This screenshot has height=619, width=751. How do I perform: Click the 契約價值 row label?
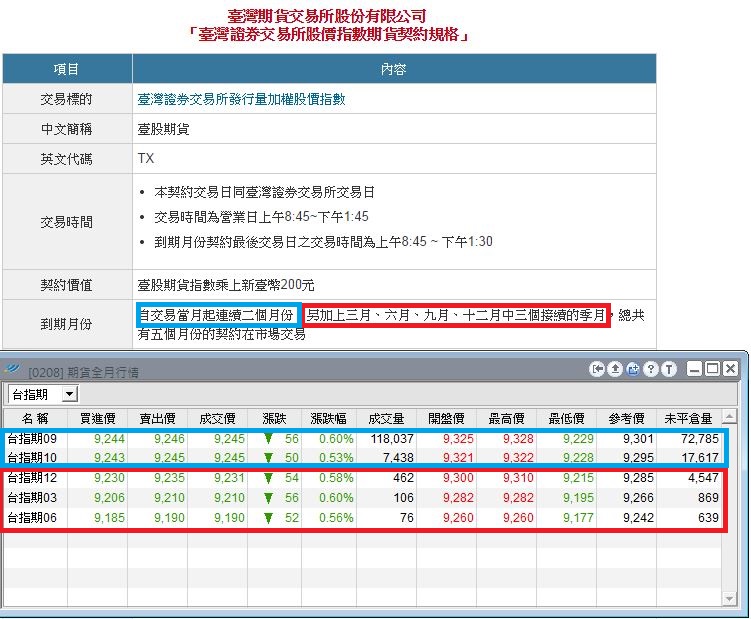[66, 285]
